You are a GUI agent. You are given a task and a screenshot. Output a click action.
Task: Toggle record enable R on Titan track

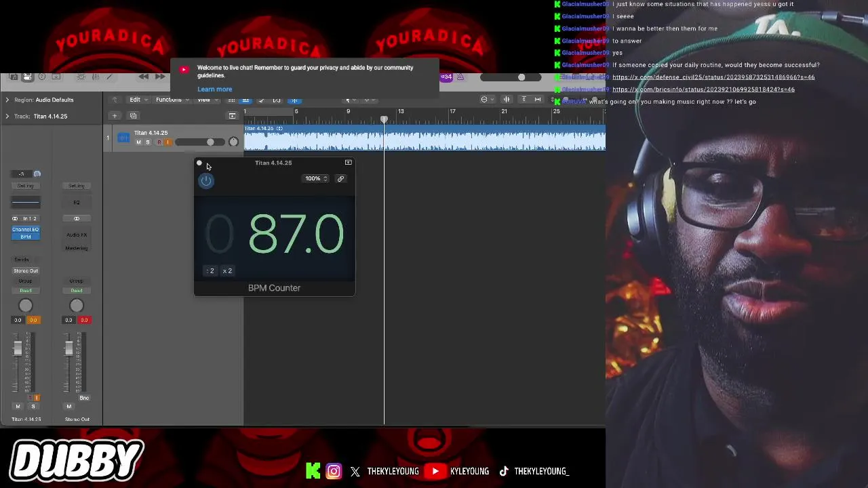(x=159, y=142)
